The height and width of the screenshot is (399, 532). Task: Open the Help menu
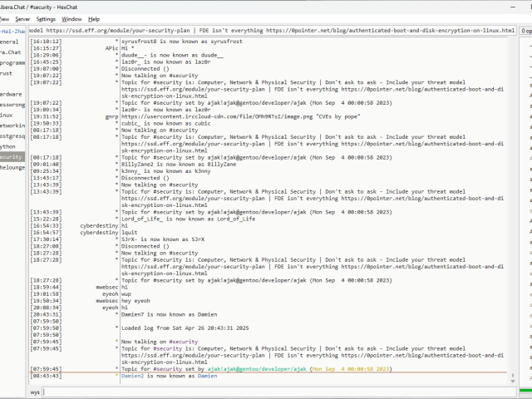coord(94,18)
